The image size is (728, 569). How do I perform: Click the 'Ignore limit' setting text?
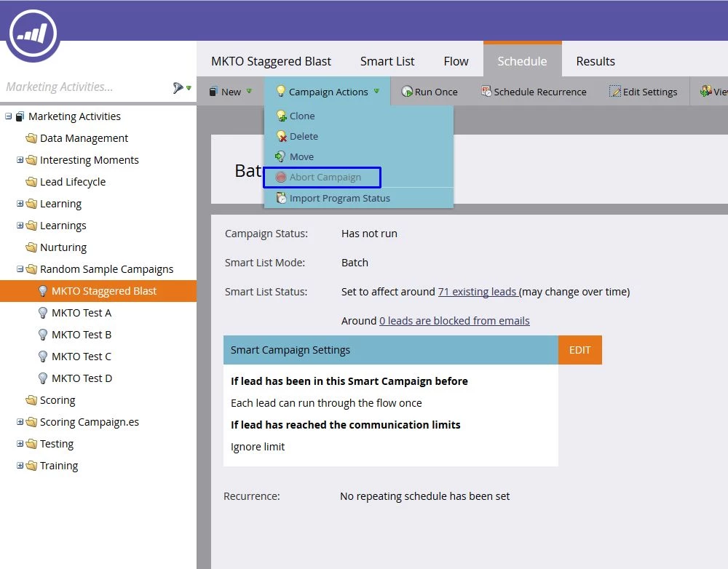click(258, 447)
